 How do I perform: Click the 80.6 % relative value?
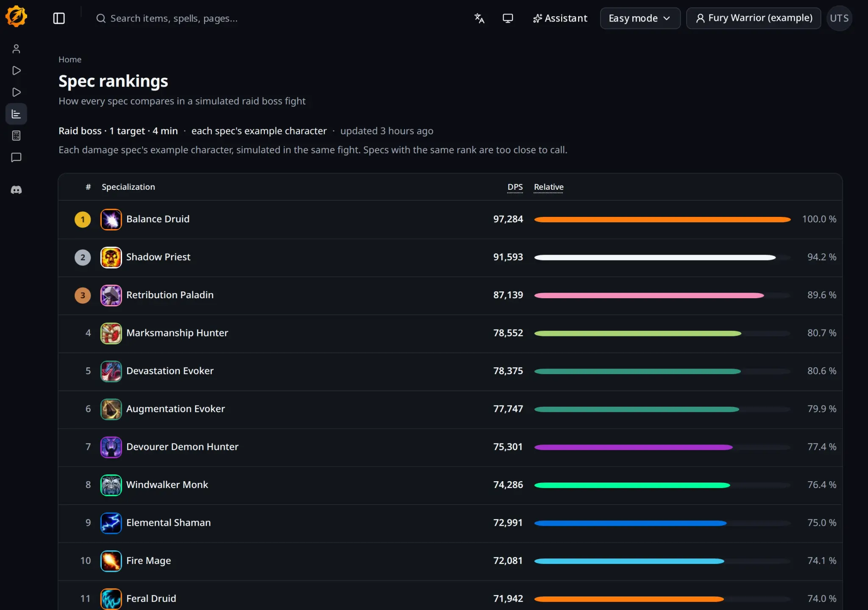click(x=821, y=371)
